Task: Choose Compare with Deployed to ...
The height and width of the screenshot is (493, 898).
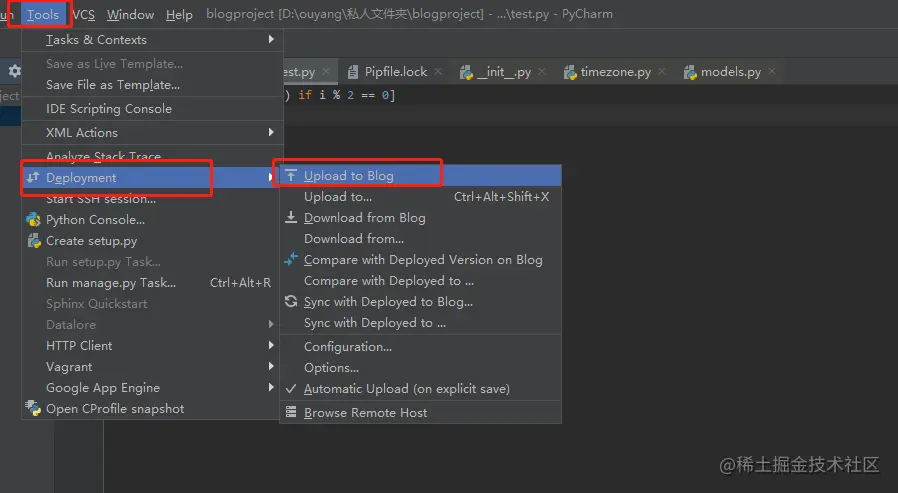Action: 420,281
